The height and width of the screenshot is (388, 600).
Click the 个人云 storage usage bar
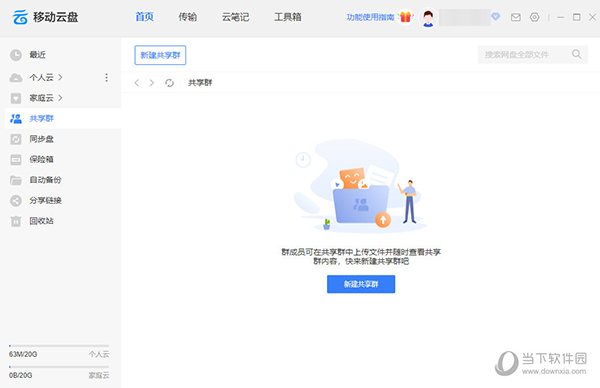pos(59,346)
